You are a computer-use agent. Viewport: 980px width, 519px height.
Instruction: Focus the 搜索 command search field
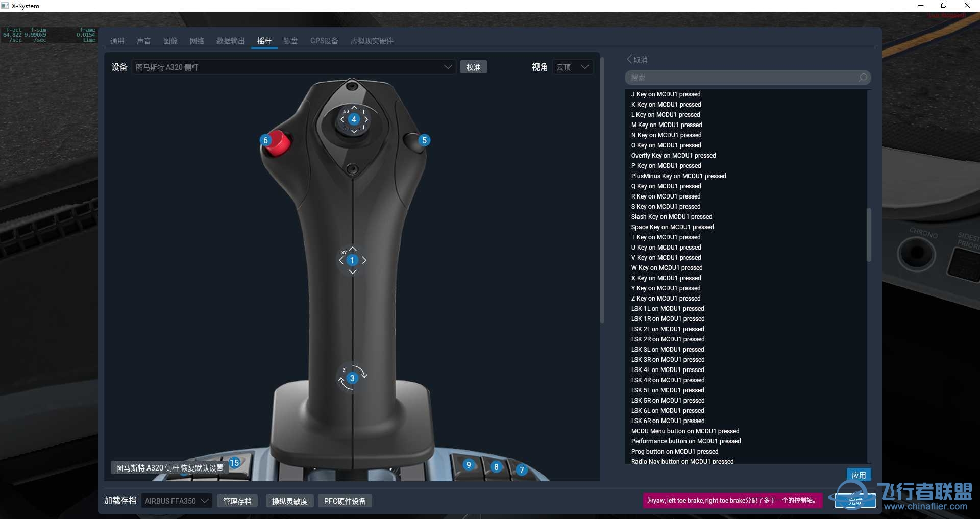(740, 78)
